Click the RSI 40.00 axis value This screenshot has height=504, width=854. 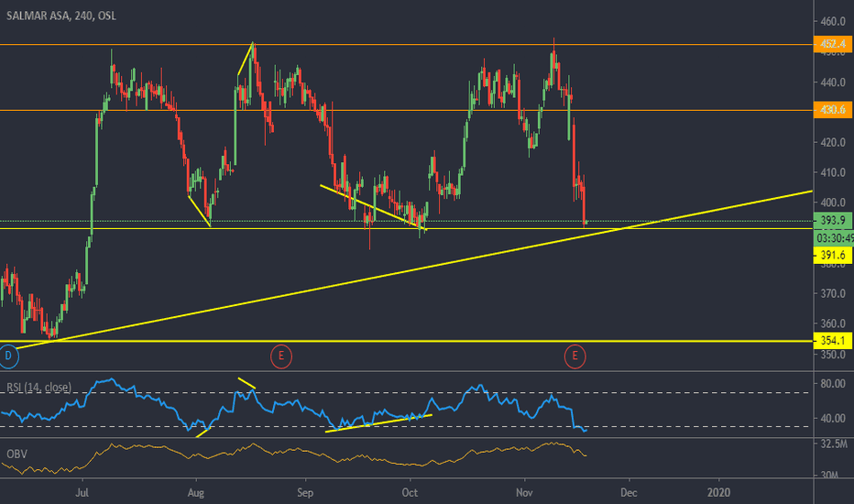click(833, 419)
